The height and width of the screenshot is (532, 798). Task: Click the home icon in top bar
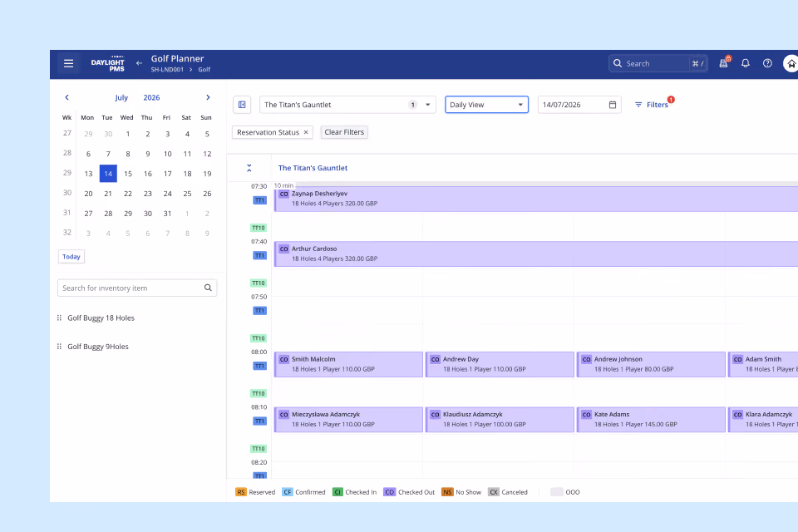[791, 64]
